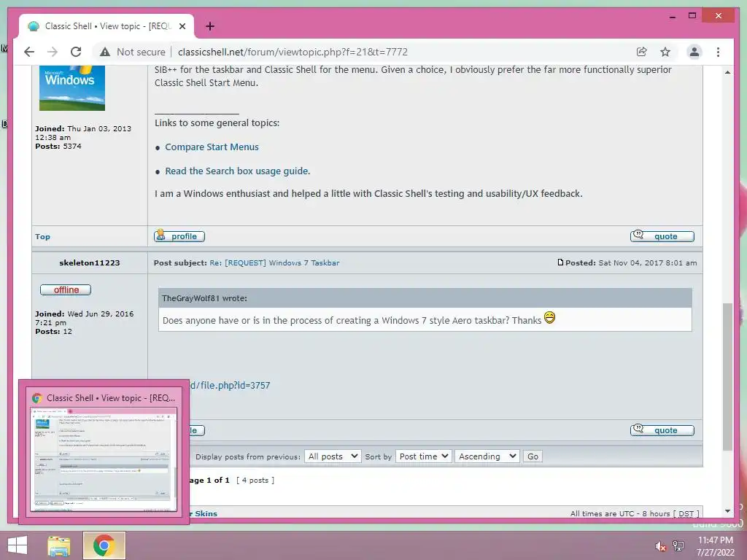Image resolution: width=747 pixels, height=560 pixels.
Task: Click the profile button in the first post
Action: click(179, 236)
